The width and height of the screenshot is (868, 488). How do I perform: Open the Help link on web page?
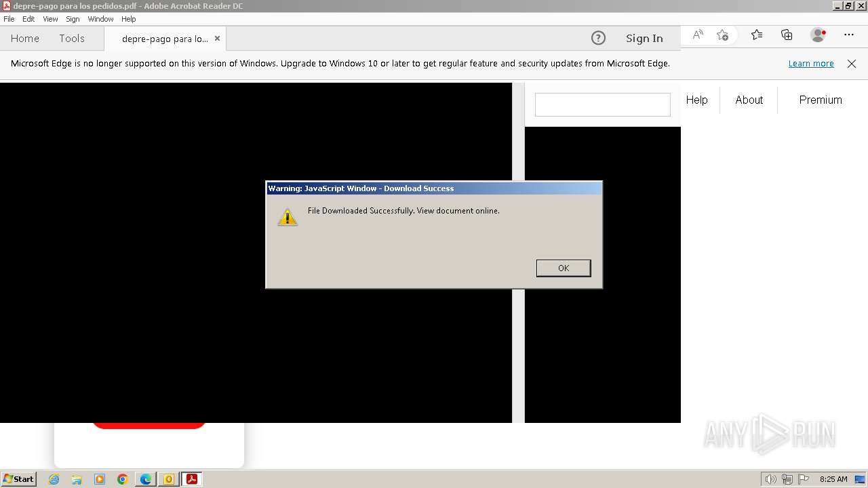(x=696, y=100)
